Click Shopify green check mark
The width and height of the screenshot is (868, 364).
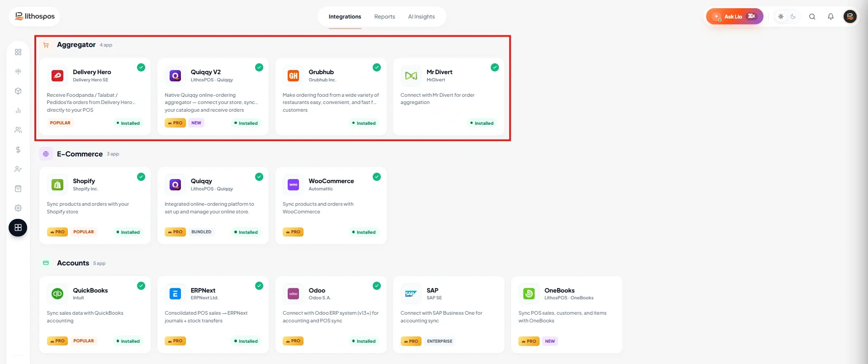pyautogui.click(x=141, y=177)
